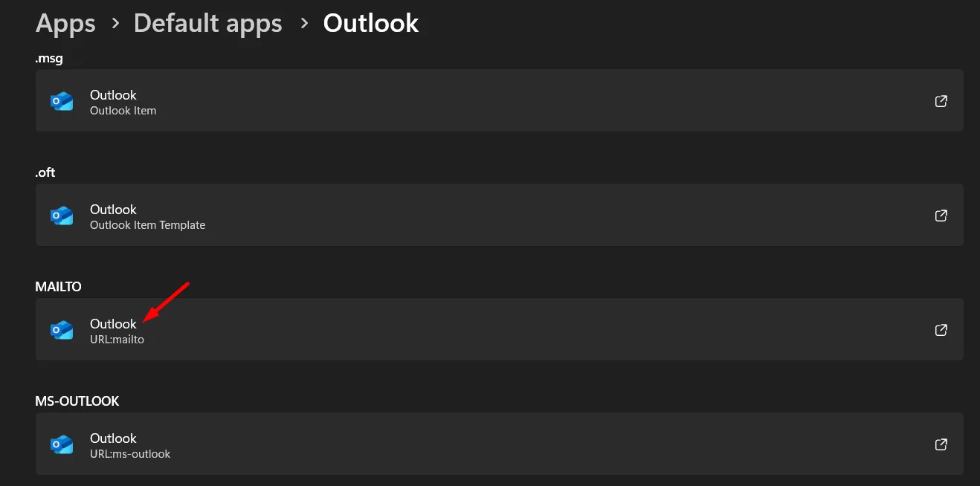This screenshot has width=980, height=486.
Task: Click external link icon in MS-OUTLOOK row
Action: pyautogui.click(x=941, y=444)
